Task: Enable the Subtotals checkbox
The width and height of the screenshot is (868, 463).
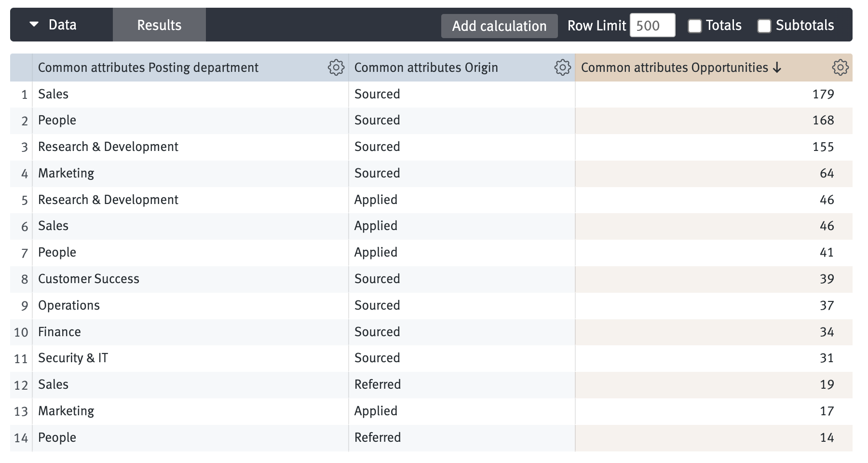Action: coord(764,25)
